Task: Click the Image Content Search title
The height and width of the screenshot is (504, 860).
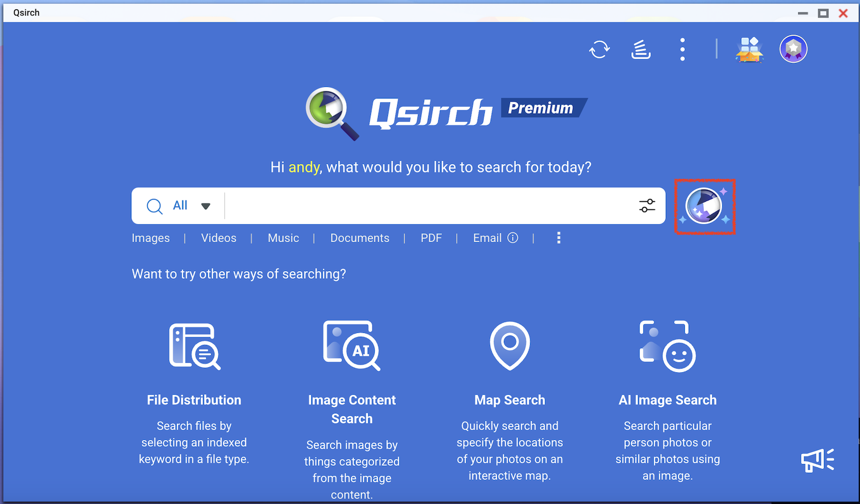Action: click(352, 409)
